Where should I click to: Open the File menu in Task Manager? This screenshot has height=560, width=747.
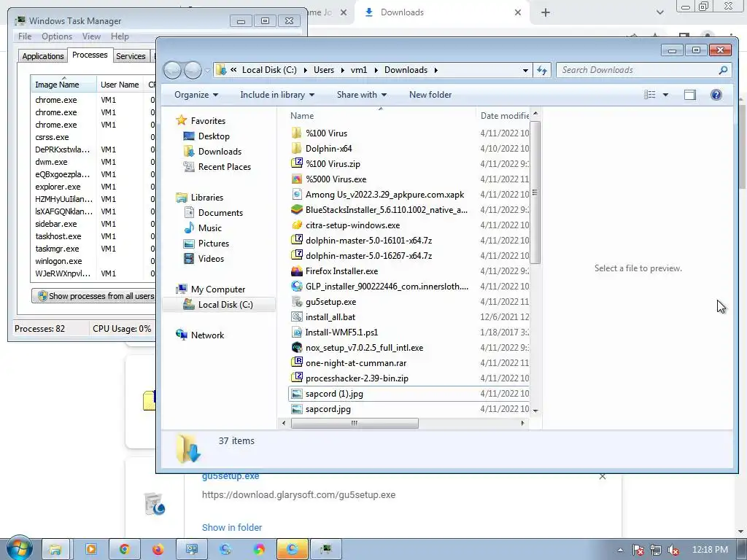tap(25, 36)
